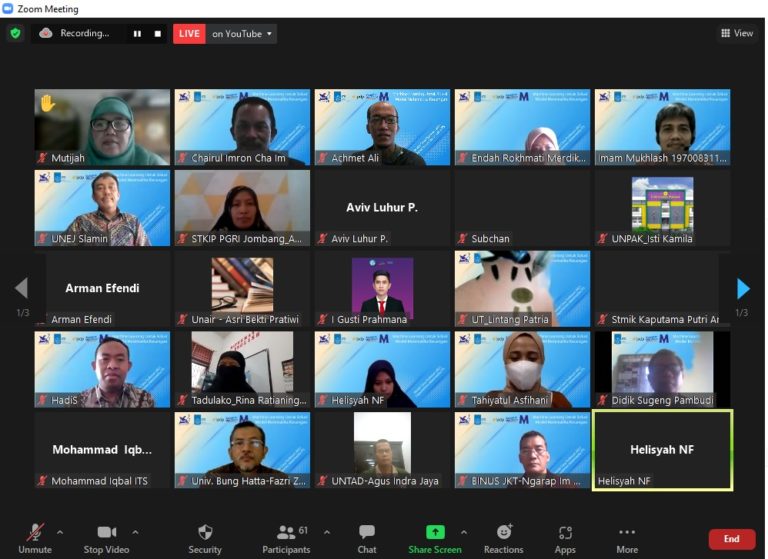Screen dimensions: 768x559
Task: Open the Security shield options
Action: 205,538
